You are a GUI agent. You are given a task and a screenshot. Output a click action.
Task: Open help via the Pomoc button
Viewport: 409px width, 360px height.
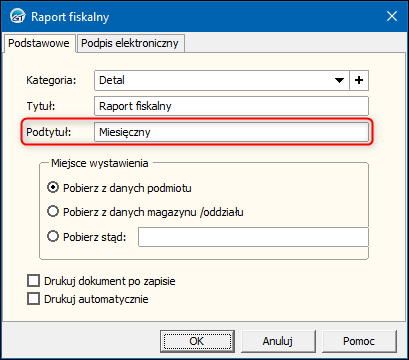click(x=359, y=341)
